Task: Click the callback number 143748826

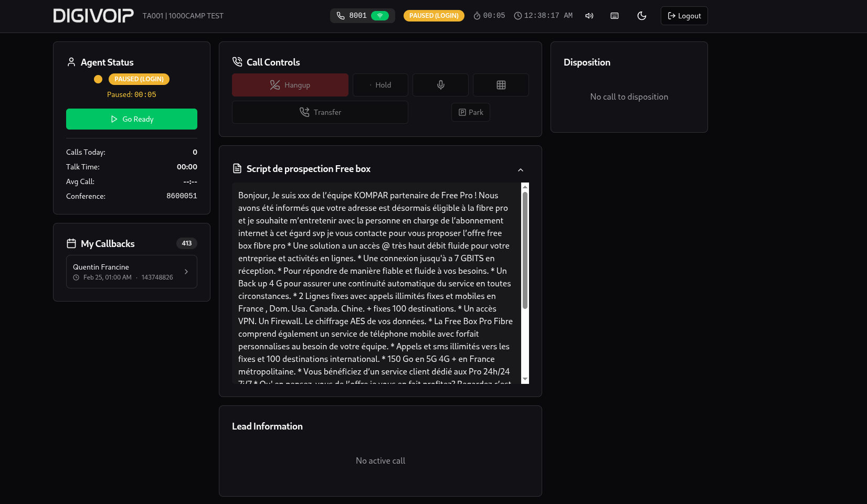Action: pyautogui.click(x=157, y=277)
